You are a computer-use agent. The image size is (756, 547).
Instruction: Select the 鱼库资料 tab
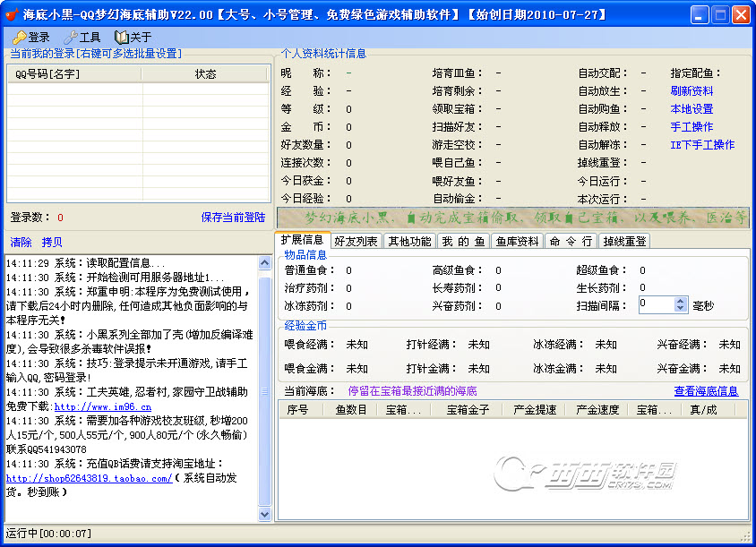(518, 241)
